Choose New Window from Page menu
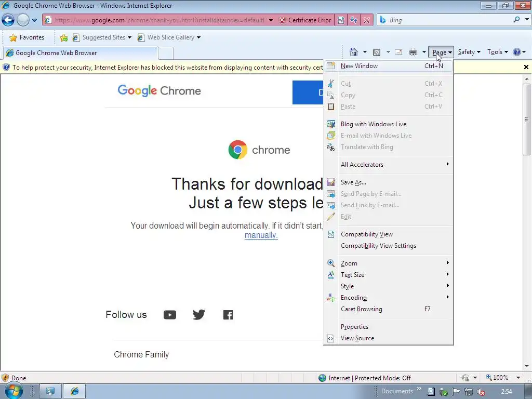532x399 pixels. 389,66
